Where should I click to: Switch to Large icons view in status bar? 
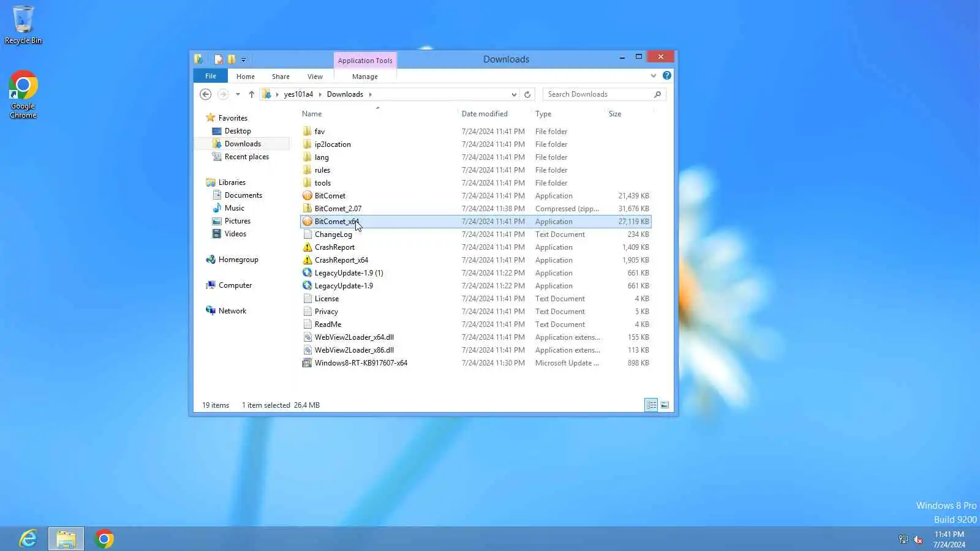(x=665, y=405)
